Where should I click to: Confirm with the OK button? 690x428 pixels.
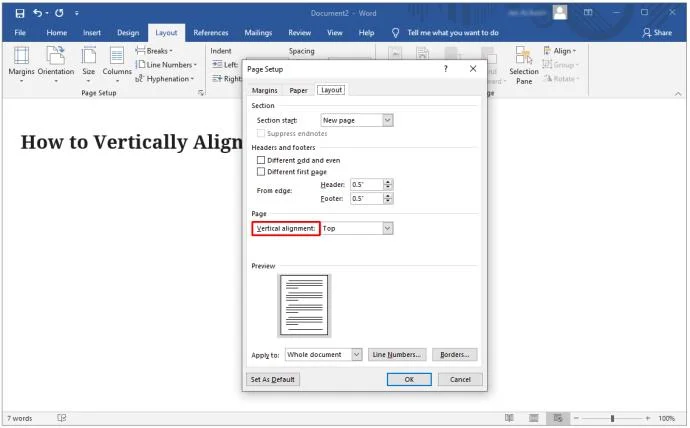(409, 379)
